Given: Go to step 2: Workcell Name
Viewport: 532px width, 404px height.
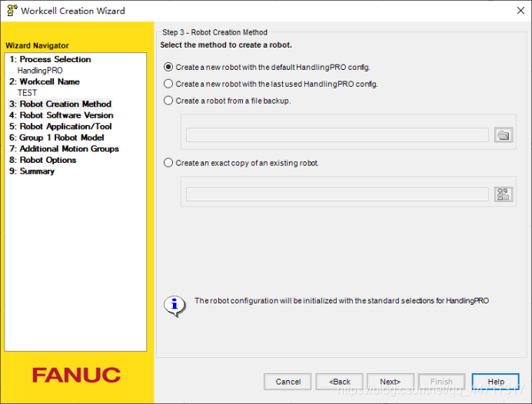Looking at the screenshot, I should (45, 81).
